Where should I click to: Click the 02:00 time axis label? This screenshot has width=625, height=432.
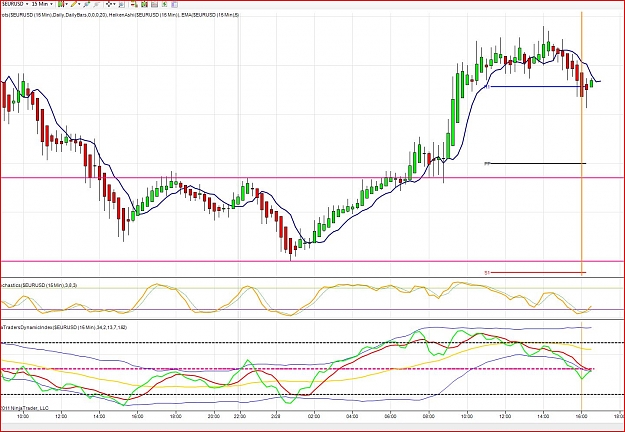(x=314, y=416)
